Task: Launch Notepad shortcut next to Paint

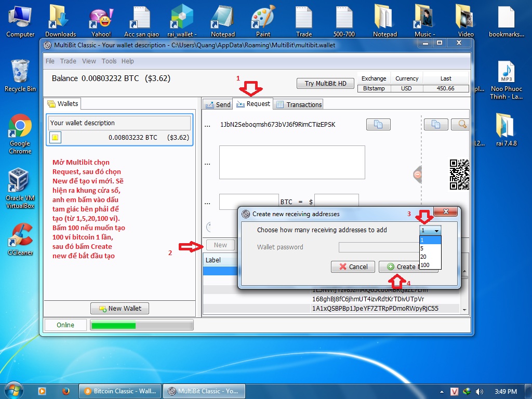Action: 222,21
